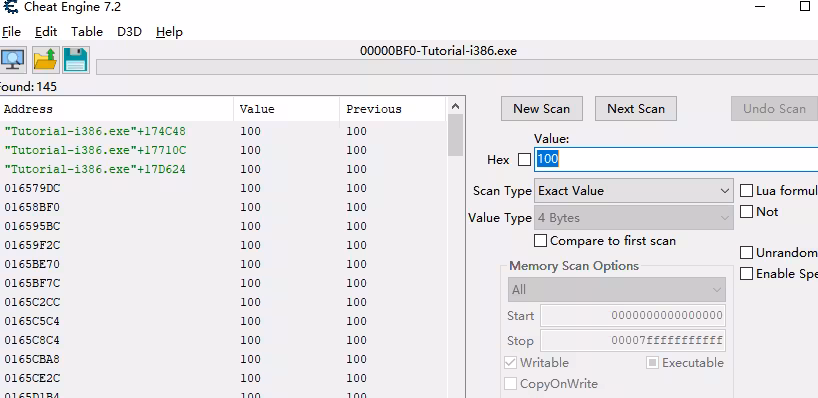The height and width of the screenshot is (398, 818).
Task: Click the save floppy disk icon
Action: (76, 59)
